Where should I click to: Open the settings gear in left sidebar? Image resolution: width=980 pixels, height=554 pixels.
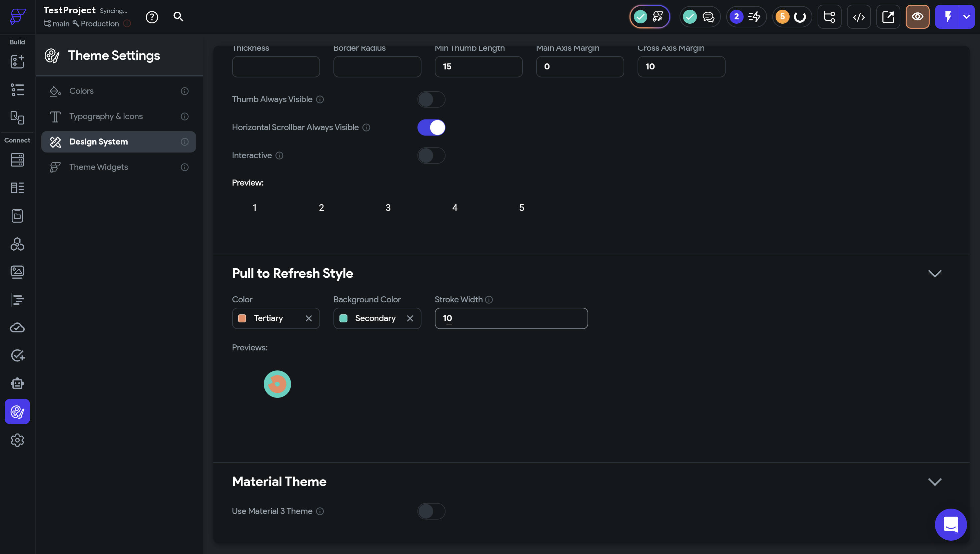(x=17, y=440)
